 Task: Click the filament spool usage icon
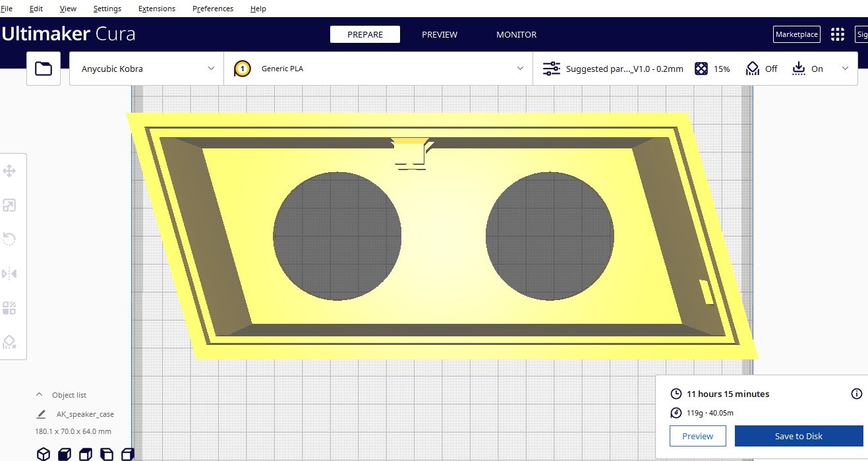pyautogui.click(x=676, y=413)
